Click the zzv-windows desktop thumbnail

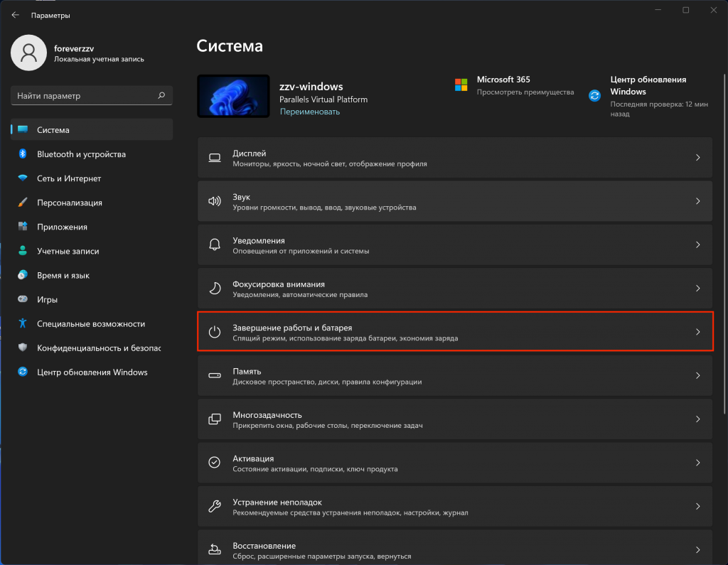click(x=233, y=96)
